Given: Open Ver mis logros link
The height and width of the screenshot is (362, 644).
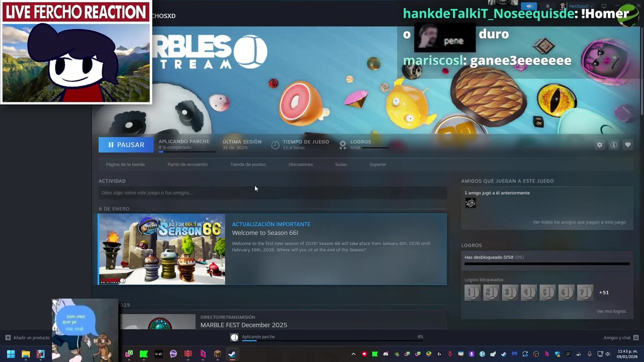Looking at the screenshot, I should coord(611,311).
